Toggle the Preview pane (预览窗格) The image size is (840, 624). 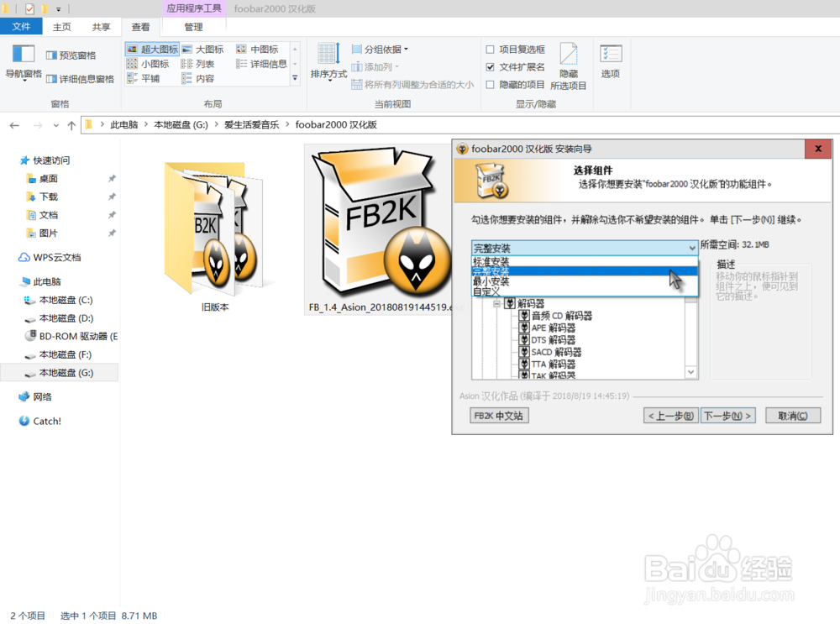71,55
